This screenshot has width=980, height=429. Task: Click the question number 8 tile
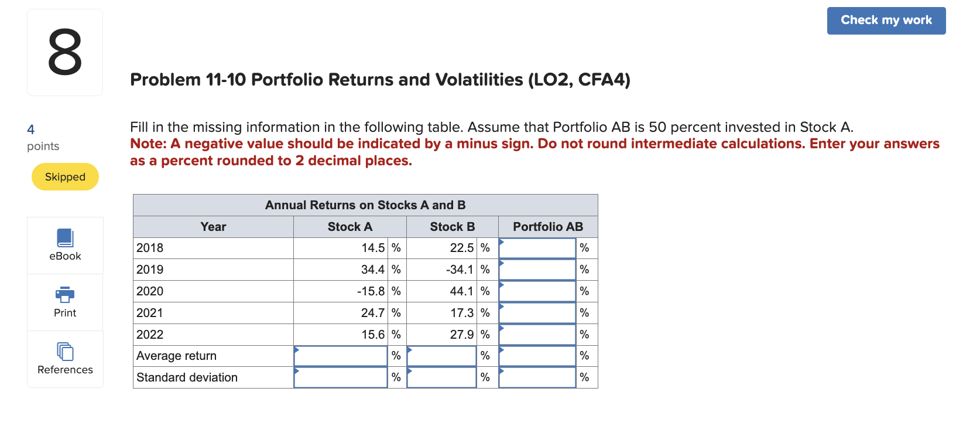tap(64, 52)
